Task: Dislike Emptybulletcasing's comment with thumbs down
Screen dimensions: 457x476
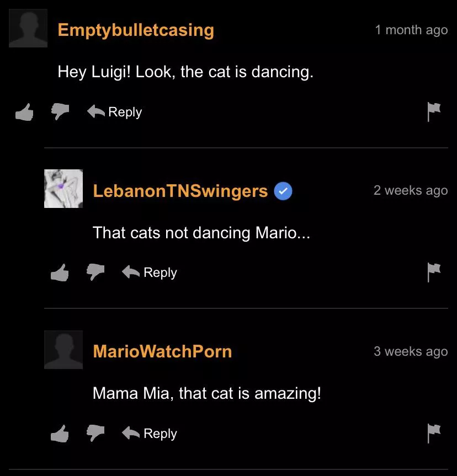Action: (60, 111)
